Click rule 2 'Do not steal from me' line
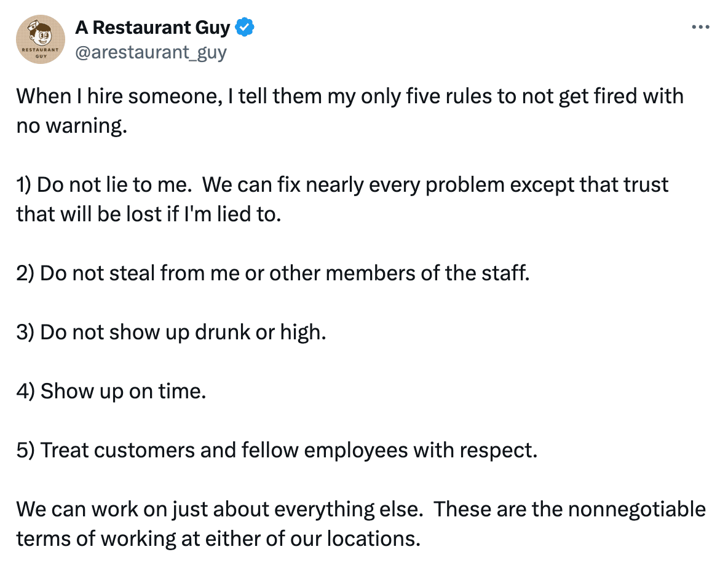Image resolution: width=728 pixels, height=568 pixels. pos(273,274)
